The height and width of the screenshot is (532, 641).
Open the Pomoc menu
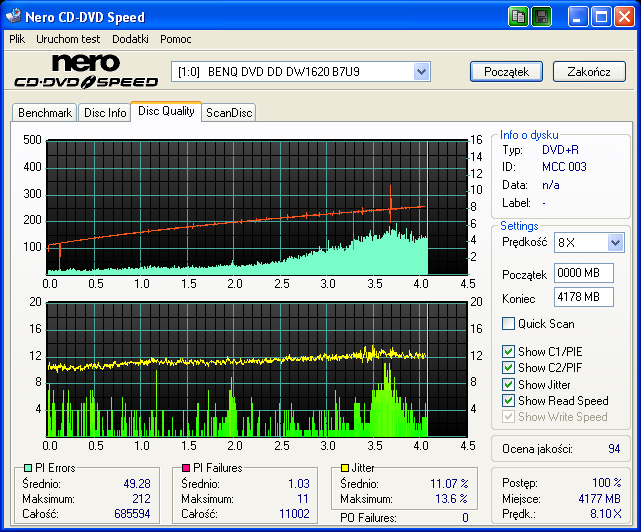(175, 39)
